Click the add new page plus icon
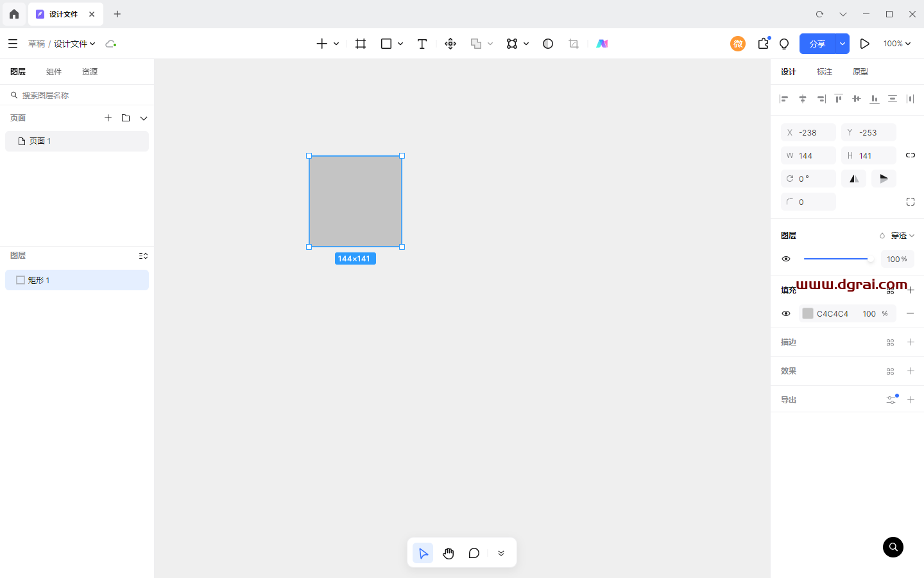The width and height of the screenshot is (924, 578). point(108,118)
